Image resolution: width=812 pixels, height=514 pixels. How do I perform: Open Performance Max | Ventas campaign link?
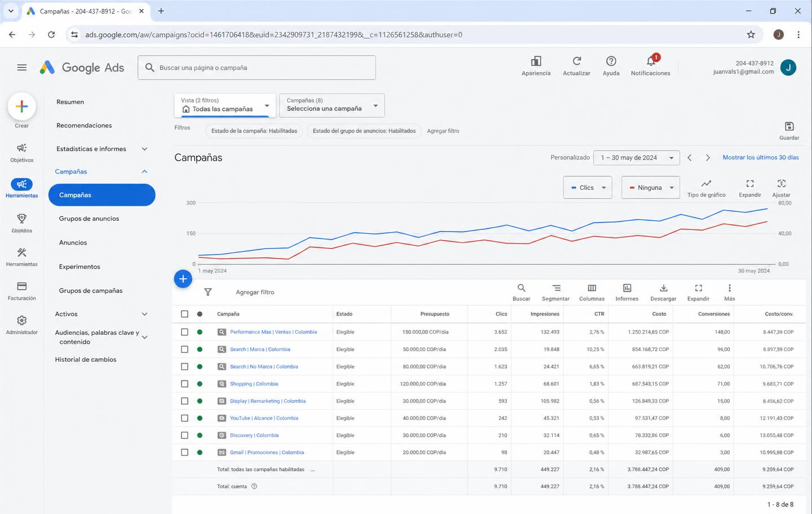point(273,332)
